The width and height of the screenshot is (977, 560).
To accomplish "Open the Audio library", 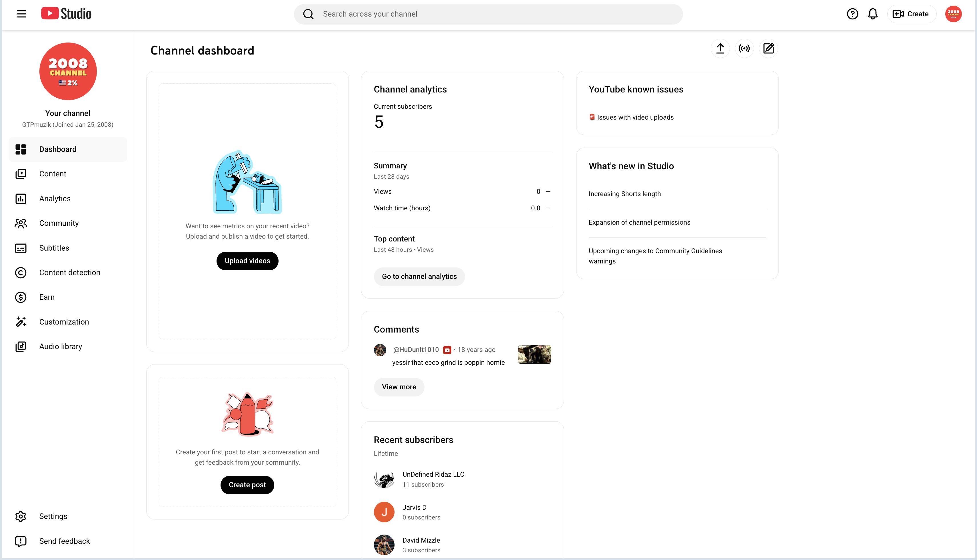I will click(68, 347).
